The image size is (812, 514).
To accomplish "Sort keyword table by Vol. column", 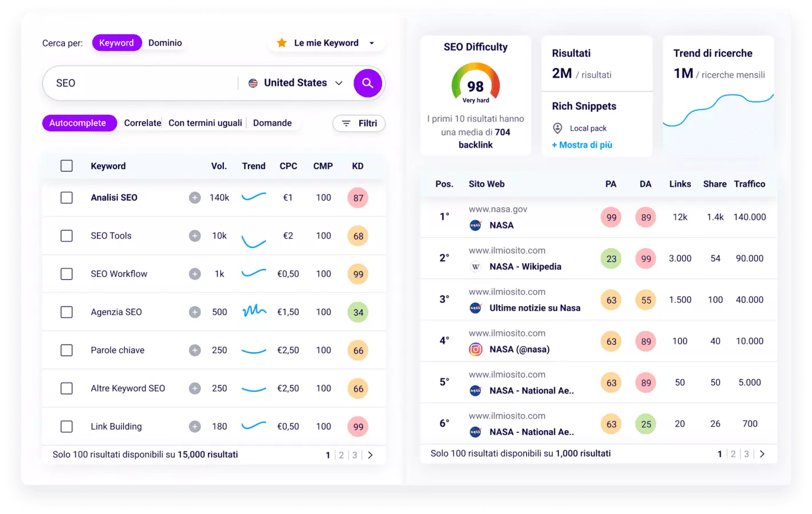I will (x=219, y=166).
